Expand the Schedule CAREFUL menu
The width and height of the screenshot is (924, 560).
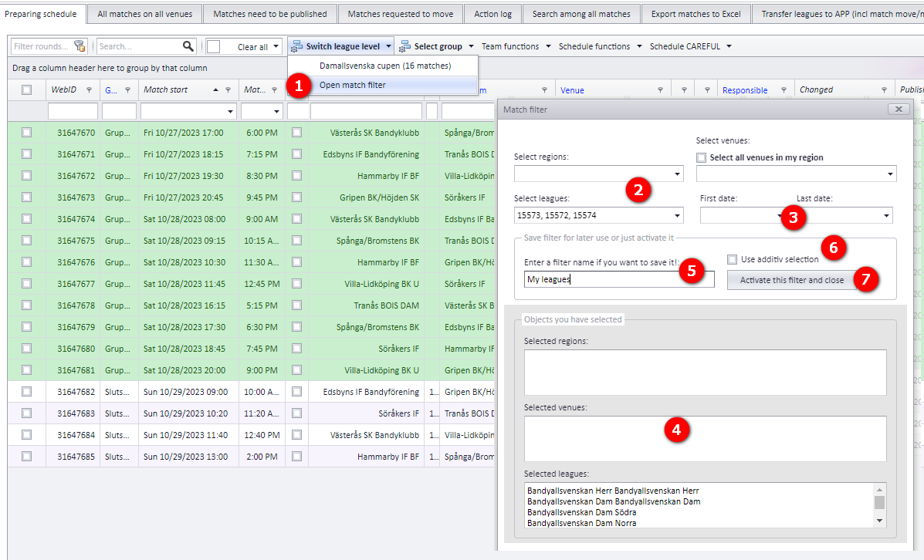click(690, 46)
